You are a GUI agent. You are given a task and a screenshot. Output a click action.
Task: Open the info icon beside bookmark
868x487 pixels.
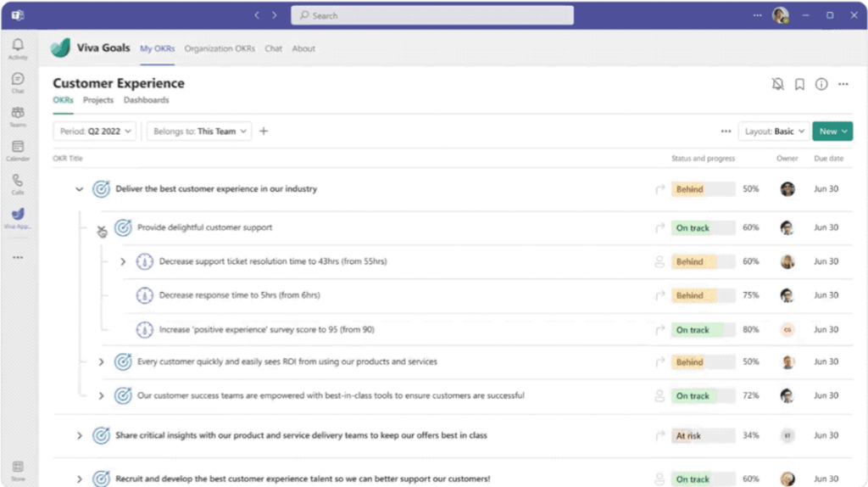tap(821, 84)
